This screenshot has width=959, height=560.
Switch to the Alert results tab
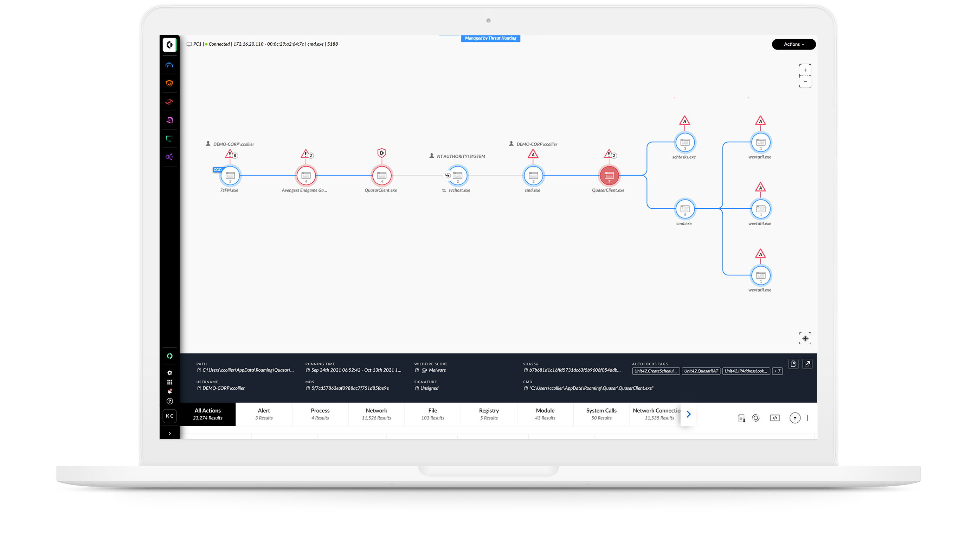click(264, 414)
